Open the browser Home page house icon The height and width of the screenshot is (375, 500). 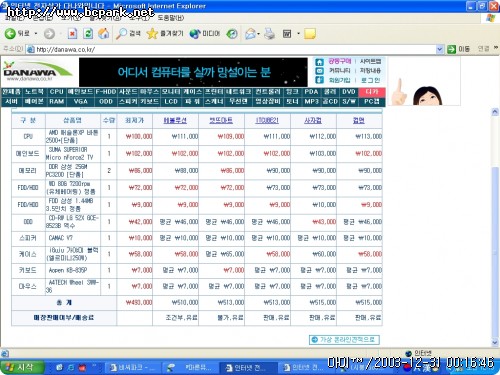[104, 34]
